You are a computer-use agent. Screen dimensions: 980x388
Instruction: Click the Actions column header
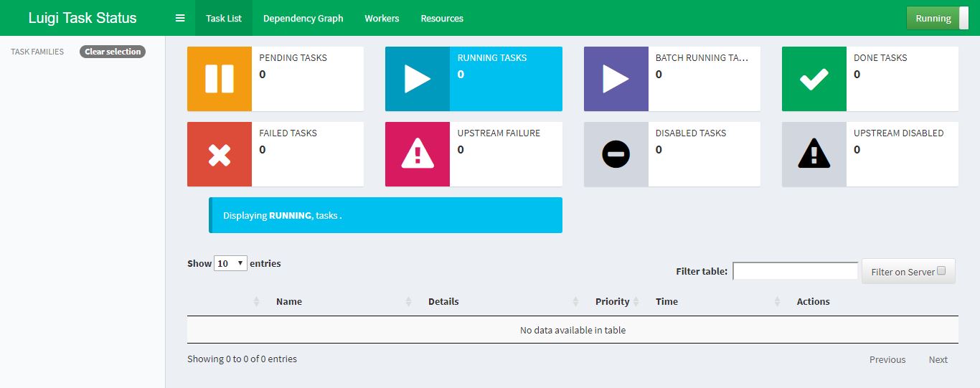pos(813,301)
